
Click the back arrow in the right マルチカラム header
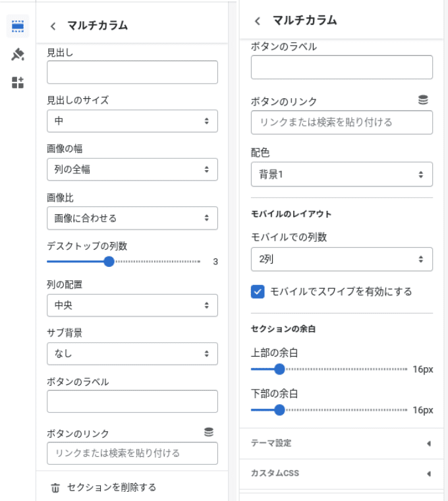258,21
